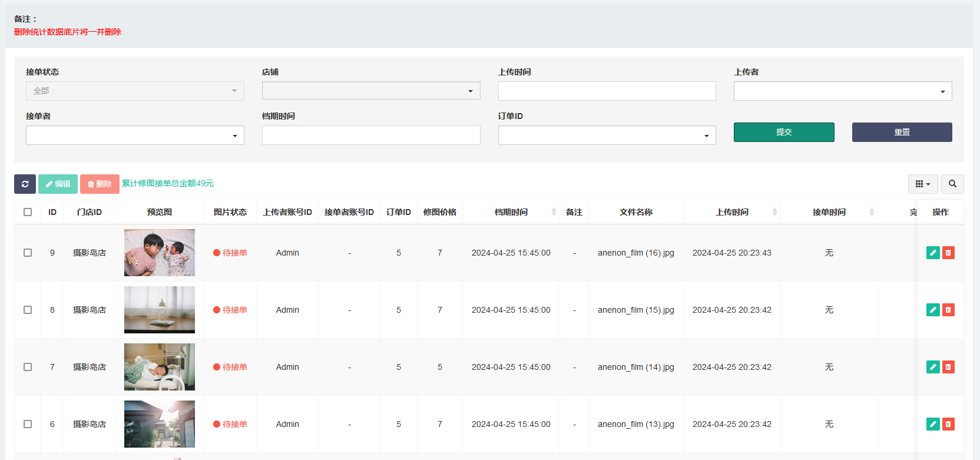Image resolution: width=980 pixels, height=460 pixels.
Task: Click the green 提交 button
Action: pyautogui.click(x=784, y=132)
